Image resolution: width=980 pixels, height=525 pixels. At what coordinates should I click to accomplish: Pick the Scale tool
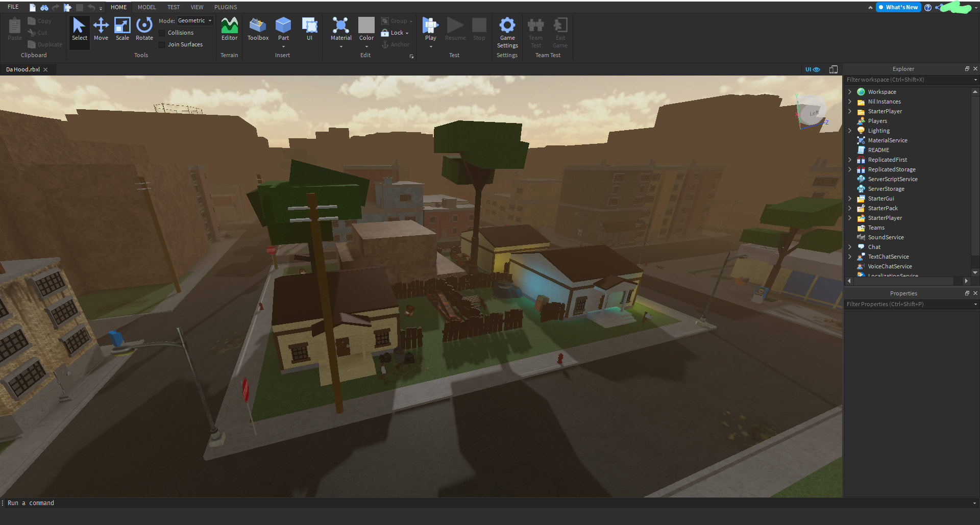(x=122, y=30)
